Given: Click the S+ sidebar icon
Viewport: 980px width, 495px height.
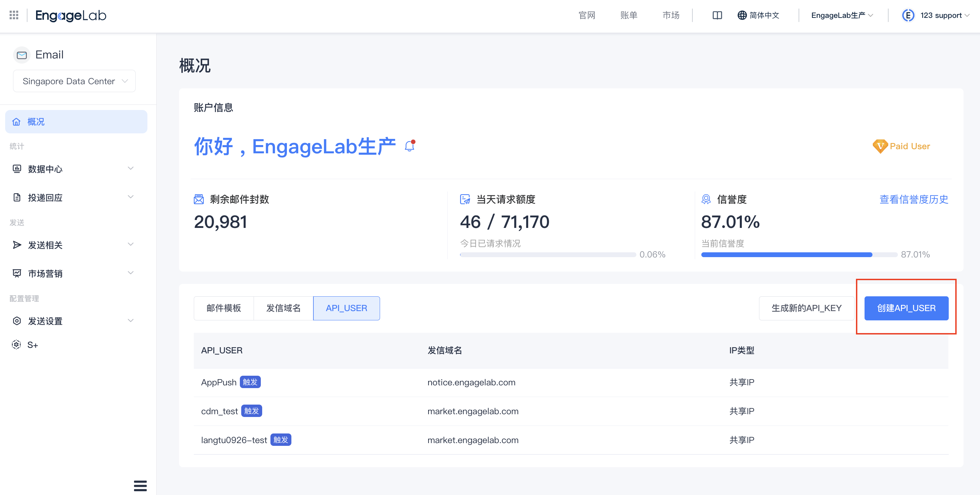Looking at the screenshot, I should [x=16, y=344].
